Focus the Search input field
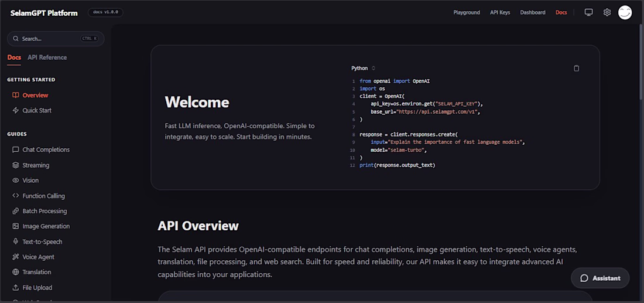This screenshot has width=644, height=303. [56, 39]
